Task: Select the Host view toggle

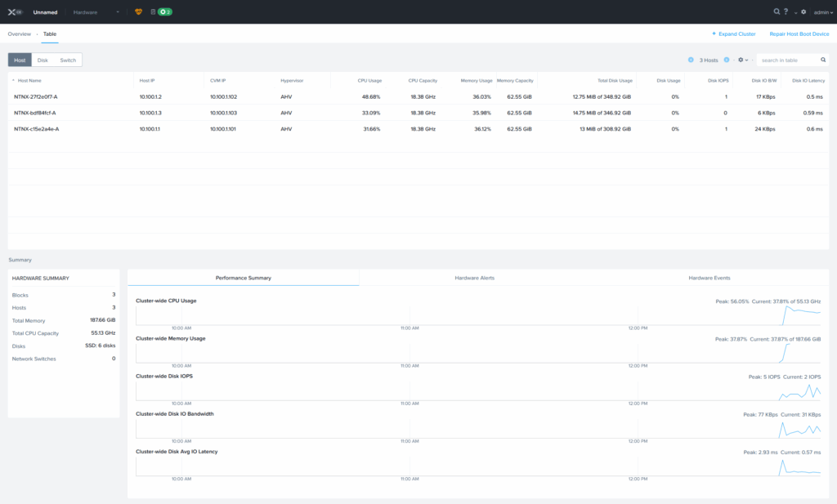Action: click(x=20, y=60)
